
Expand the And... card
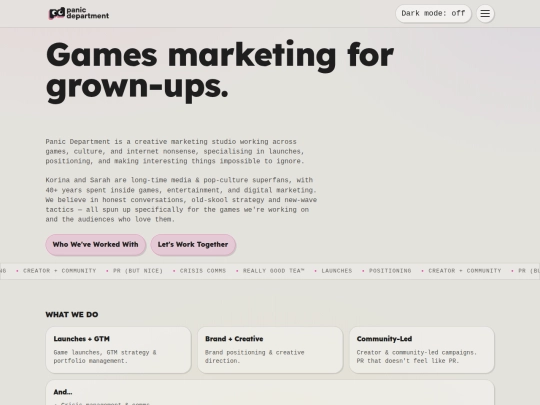pos(270,393)
